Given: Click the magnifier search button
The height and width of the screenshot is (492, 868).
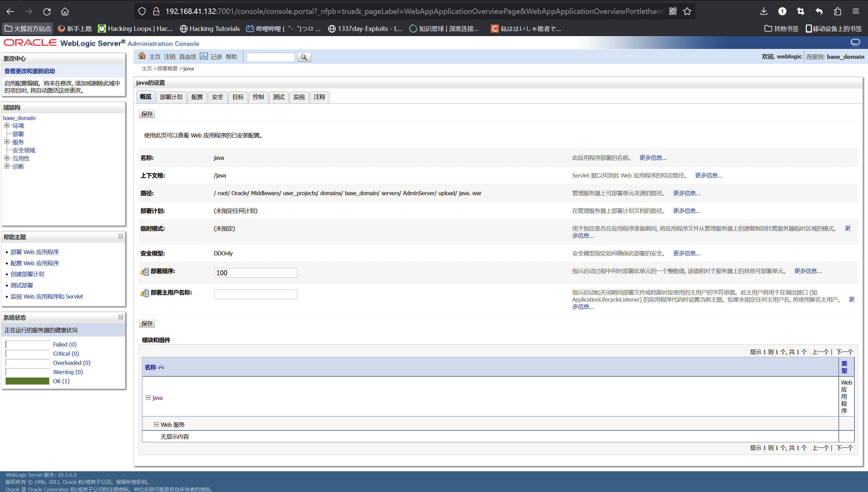Looking at the screenshot, I should pos(304,57).
